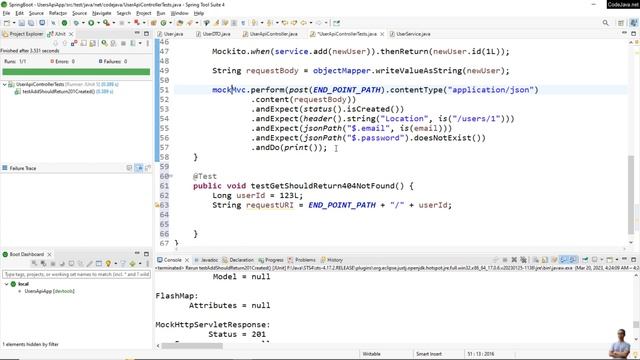This screenshot has height=360, width=640.
Task: Open Display Selected Console dropdown
Action: (602, 260)
